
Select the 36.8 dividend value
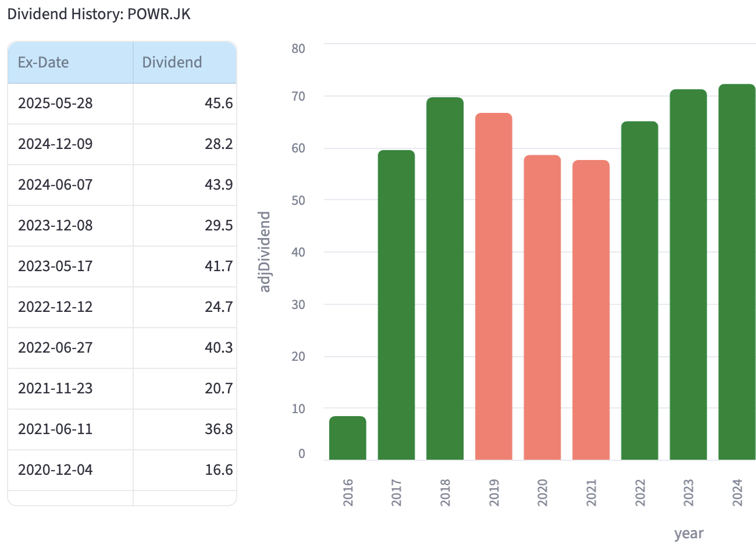pos(185,429)
